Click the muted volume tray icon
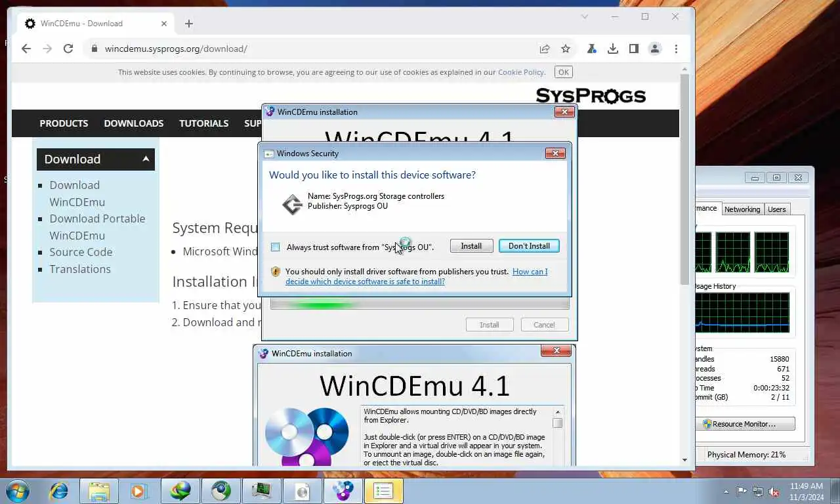 (x=774, y=492)
